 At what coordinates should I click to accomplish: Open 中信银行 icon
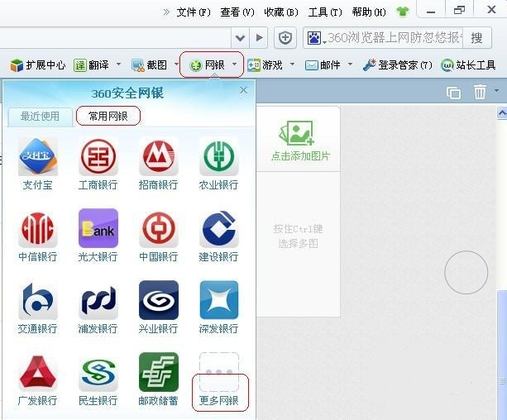38,228
